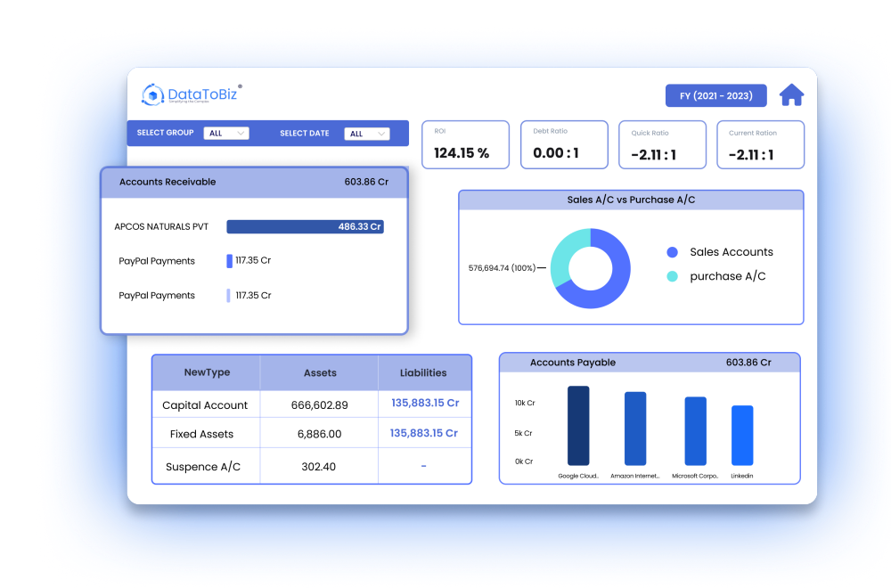Click the Current Ration card
Viewport: 891px width, 588px height.
pyautogui.click(x=760, y=145)
